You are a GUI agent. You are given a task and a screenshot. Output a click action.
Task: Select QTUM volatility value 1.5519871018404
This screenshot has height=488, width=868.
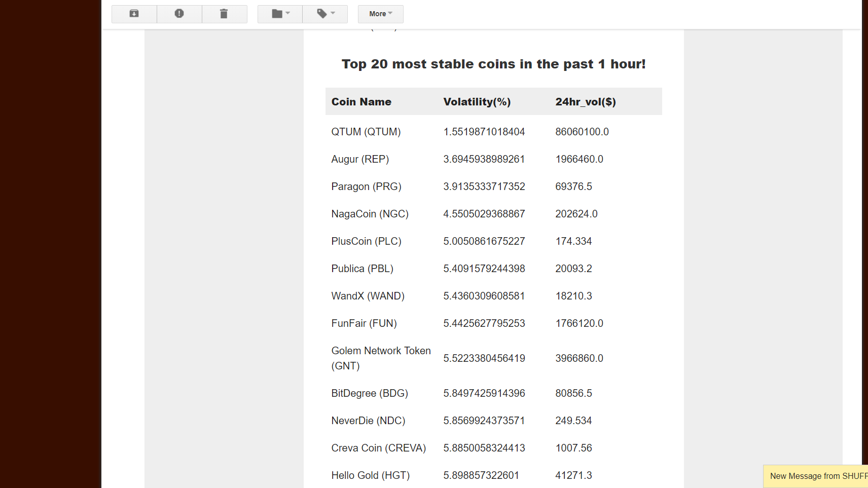pos(484,132)
